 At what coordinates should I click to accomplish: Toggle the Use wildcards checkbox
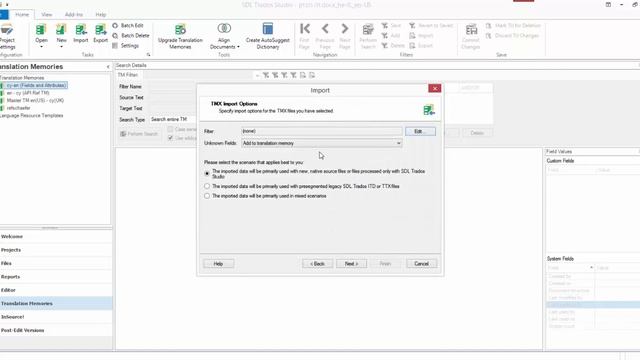pyautogui.click(x=170, y=138)
